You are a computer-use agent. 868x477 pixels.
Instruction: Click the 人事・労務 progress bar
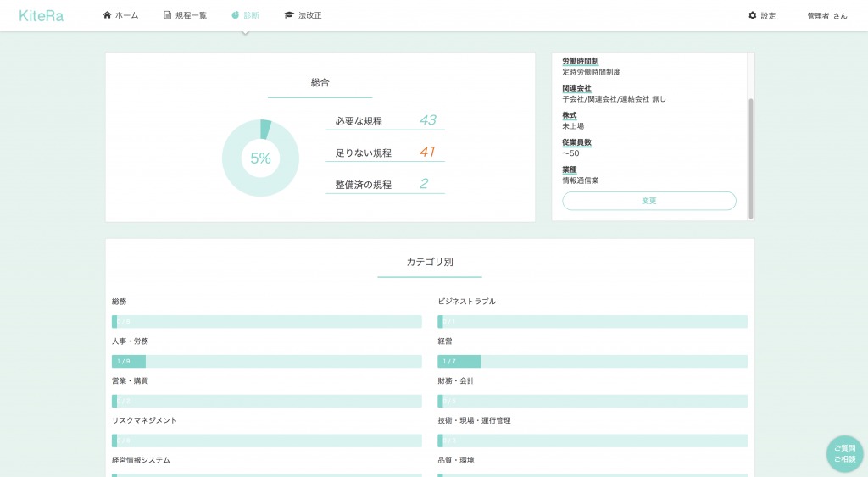click(267, 361)
